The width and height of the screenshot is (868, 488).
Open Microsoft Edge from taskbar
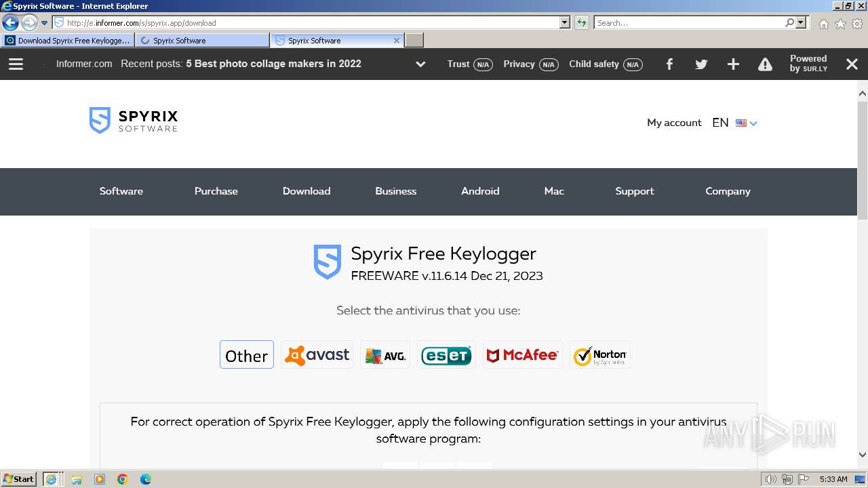click(146, 479)
